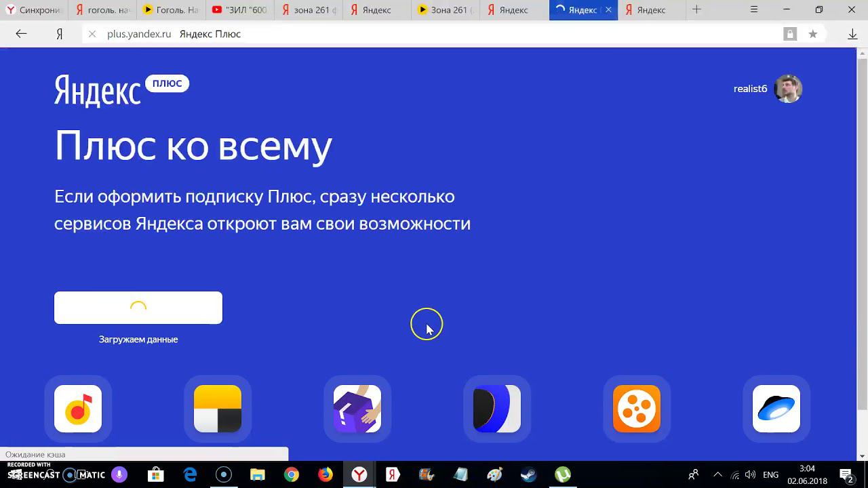
Task: Expand the hidden tray icons chevron
Action: click(717, 474)
